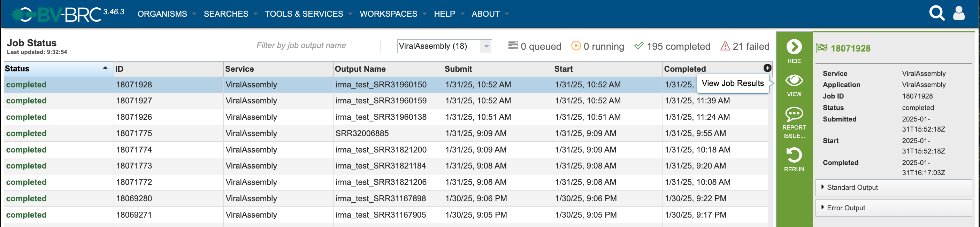
Task: Toggle the 0 queued jobs filter
Action: tap(535, 46)
